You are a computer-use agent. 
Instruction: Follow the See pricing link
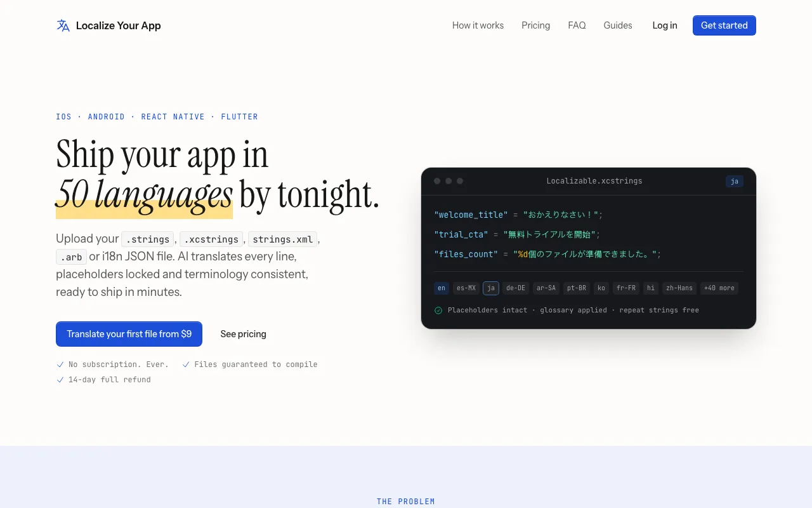pos(244,334)
